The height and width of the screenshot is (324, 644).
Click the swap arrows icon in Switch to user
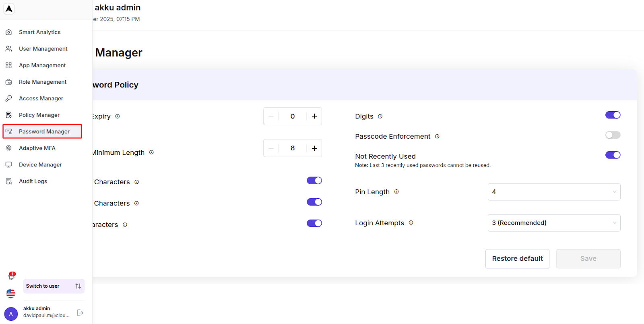[x=78, y=286]
